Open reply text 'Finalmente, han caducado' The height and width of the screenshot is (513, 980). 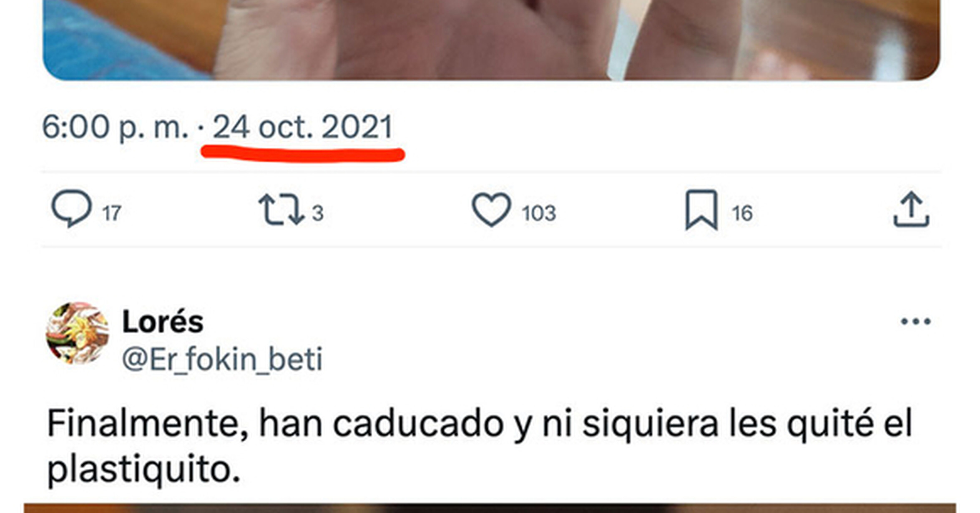[x=275, y=424]
